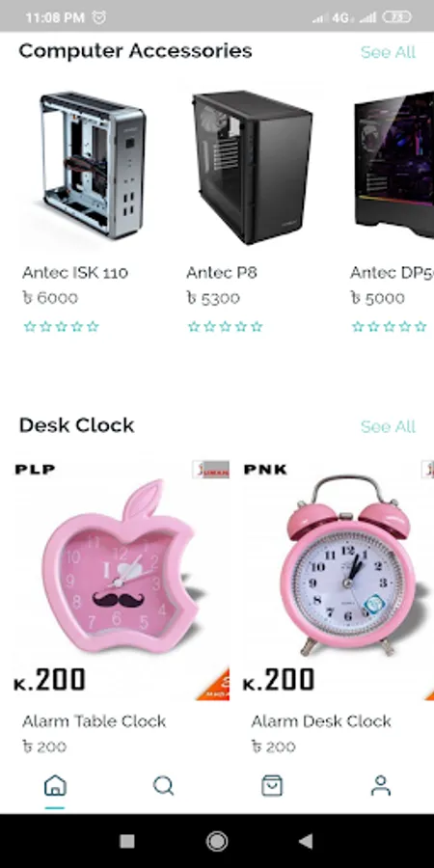Select the Alarm Table Clock title
The image size is (434, 868).
(x=95, y=721)
